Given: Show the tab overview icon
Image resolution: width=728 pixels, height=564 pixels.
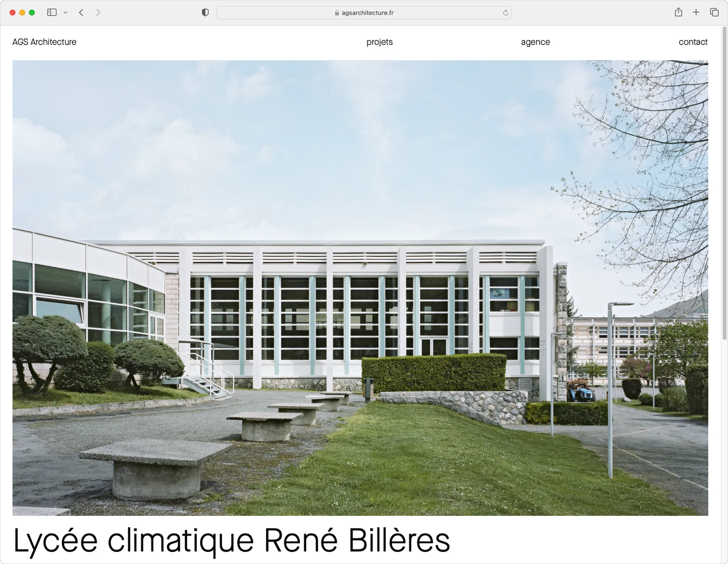Looking at the screenshot, I should (x=714, y=13).
